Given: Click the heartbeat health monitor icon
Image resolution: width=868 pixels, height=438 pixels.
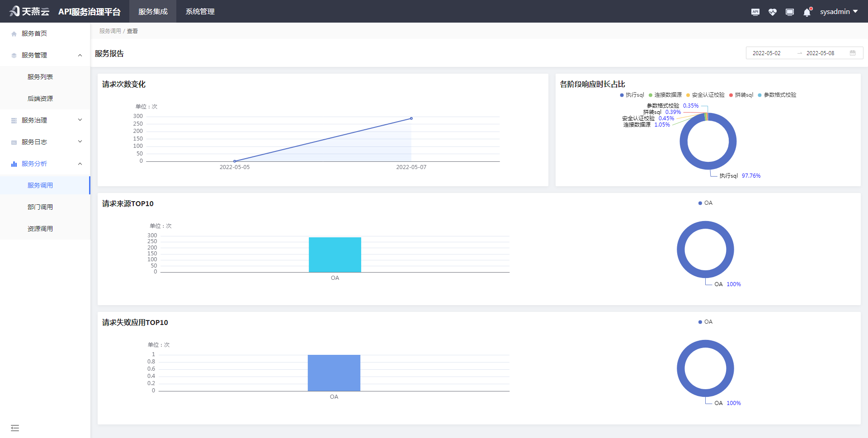Looking at the screenshot, I should point(772,12).
